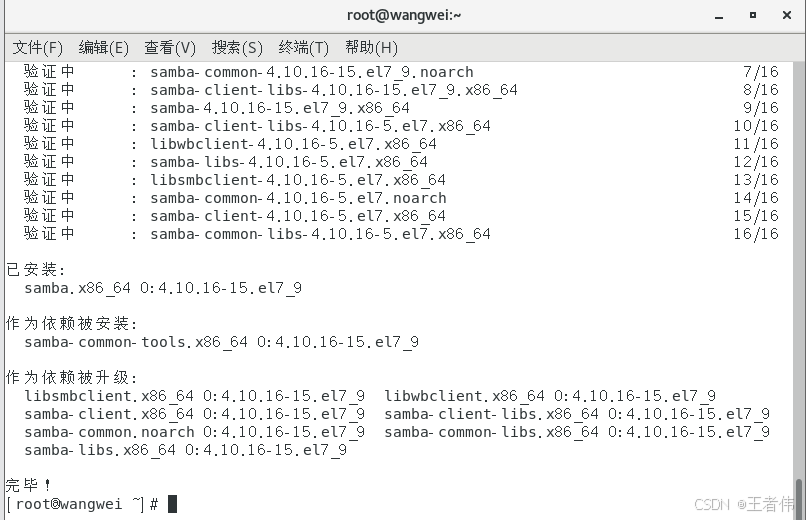Image resolution: width=806 pixels, height=520 pixels.
Task: Click the libwbclient.x86_64 upgraded package entry
Action: (550, 396)
